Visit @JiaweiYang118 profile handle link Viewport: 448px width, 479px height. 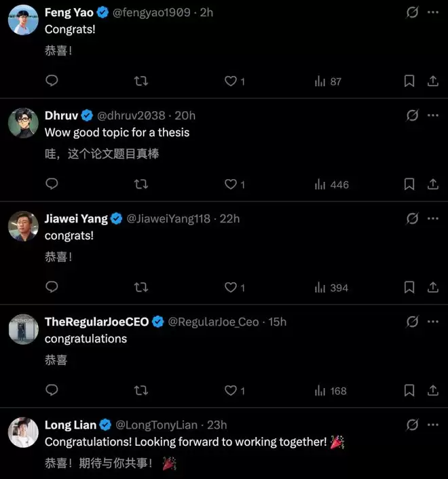[x=168, y=218]
